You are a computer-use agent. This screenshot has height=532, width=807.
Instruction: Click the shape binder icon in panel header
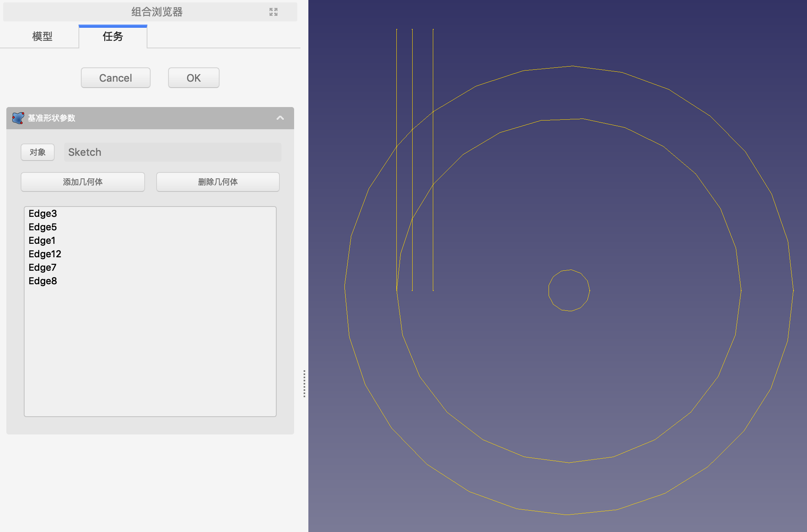click(18, 118)
